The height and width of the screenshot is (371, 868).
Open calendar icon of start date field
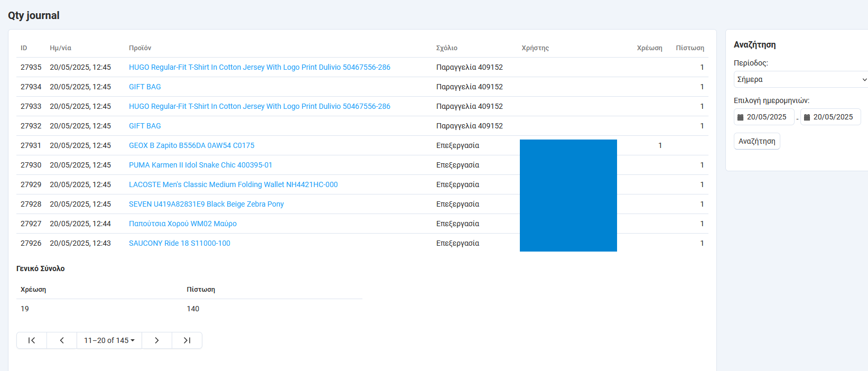coord(741,117)
